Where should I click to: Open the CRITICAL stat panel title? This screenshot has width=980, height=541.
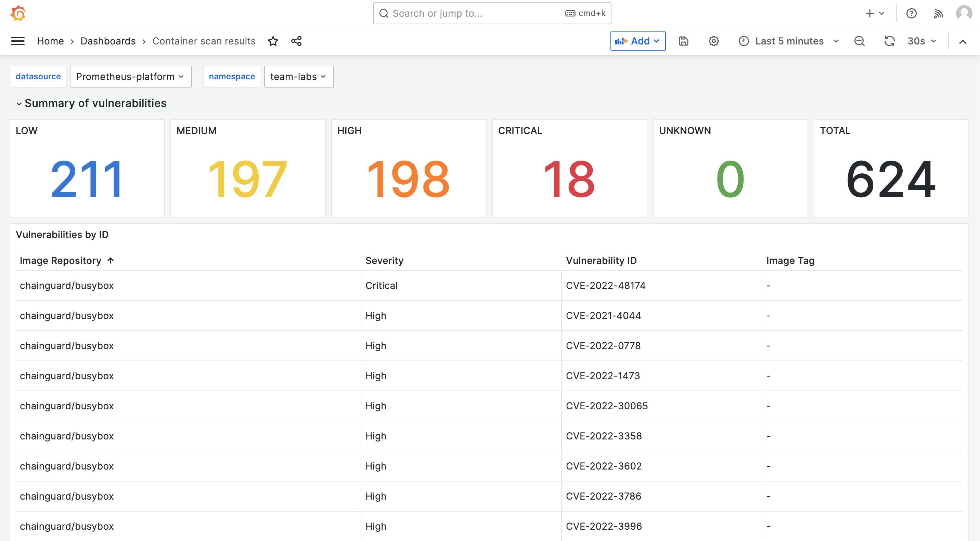pos(520,130)
